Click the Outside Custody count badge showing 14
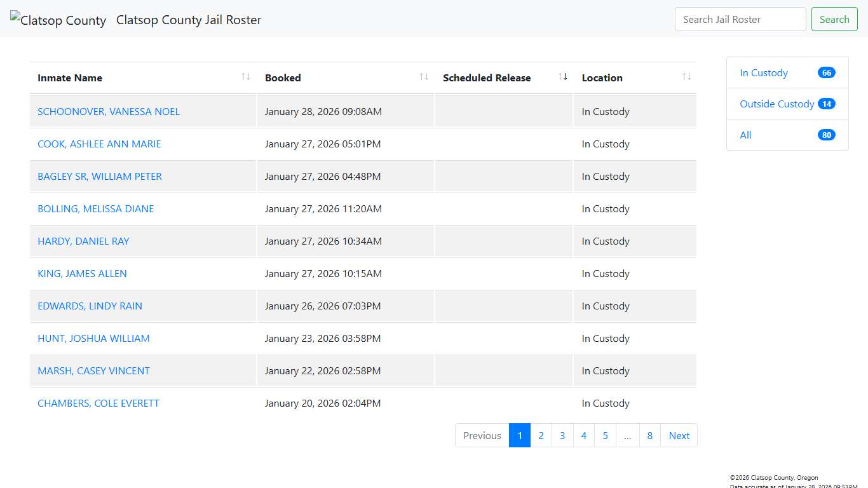Viewport: 868px width, 488px height. tap(826, 103)
